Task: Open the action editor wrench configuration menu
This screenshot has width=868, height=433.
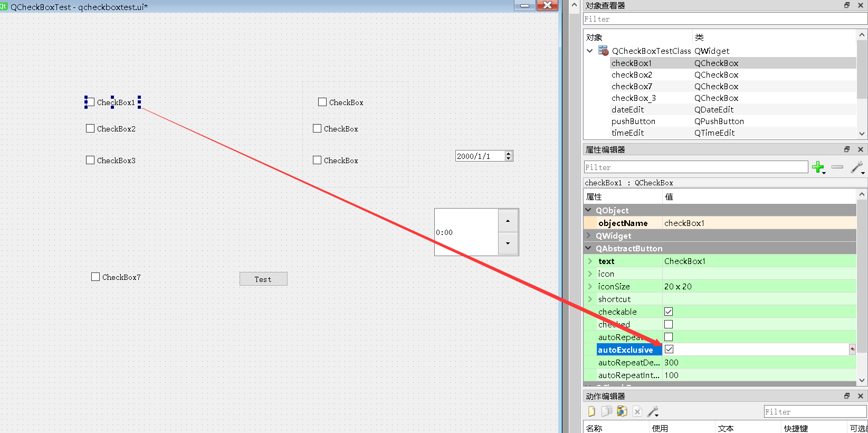Action: click(653, 411)
